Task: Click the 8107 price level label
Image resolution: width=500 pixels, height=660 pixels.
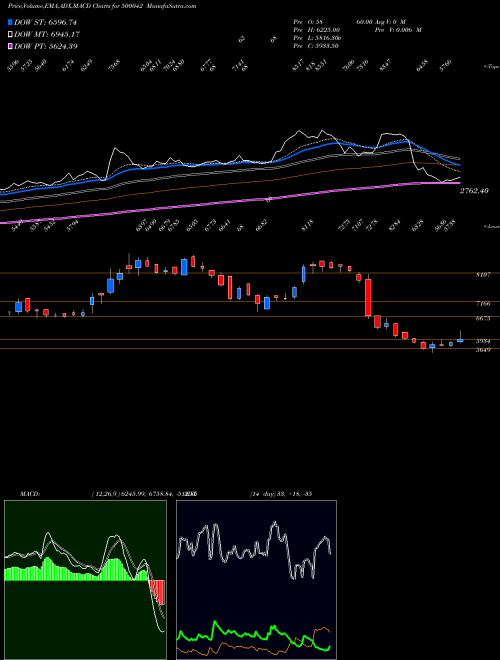Action: click(x=483, y=274)
